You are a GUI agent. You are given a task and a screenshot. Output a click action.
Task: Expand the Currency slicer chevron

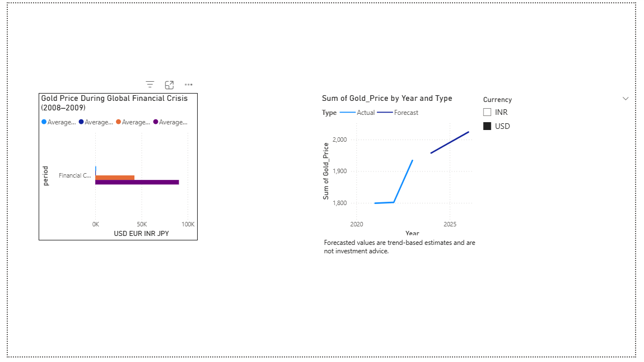pyautogui.click(x=626, y=99)
